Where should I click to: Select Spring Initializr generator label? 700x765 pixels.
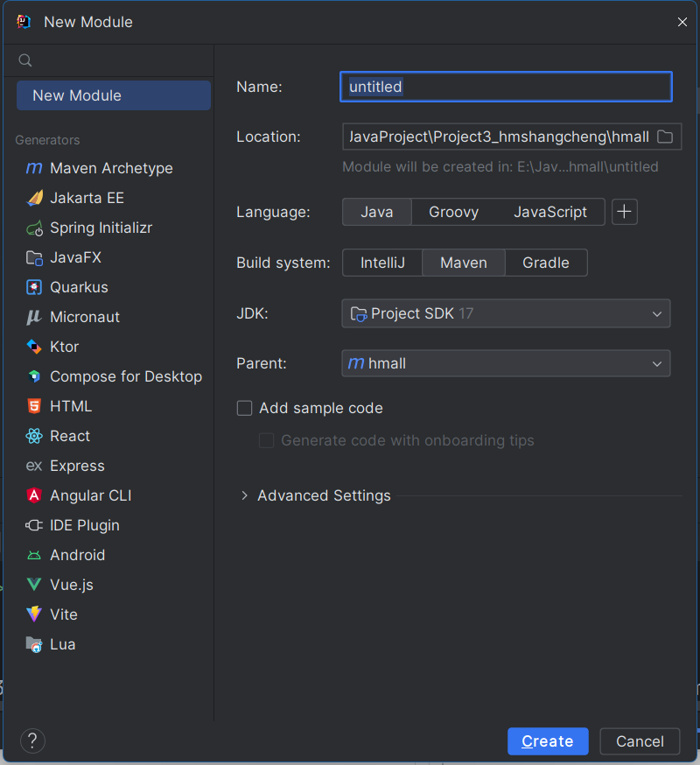point(101,228)
